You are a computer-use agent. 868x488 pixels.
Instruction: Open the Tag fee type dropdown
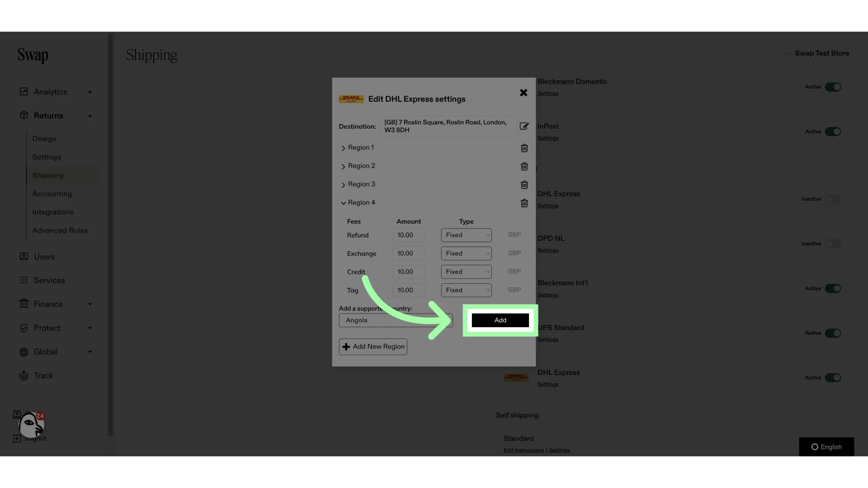pos(466,290)
